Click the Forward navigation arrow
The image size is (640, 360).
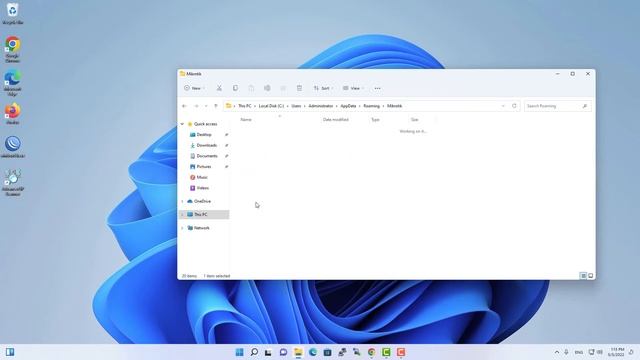(x=196, y=106)
